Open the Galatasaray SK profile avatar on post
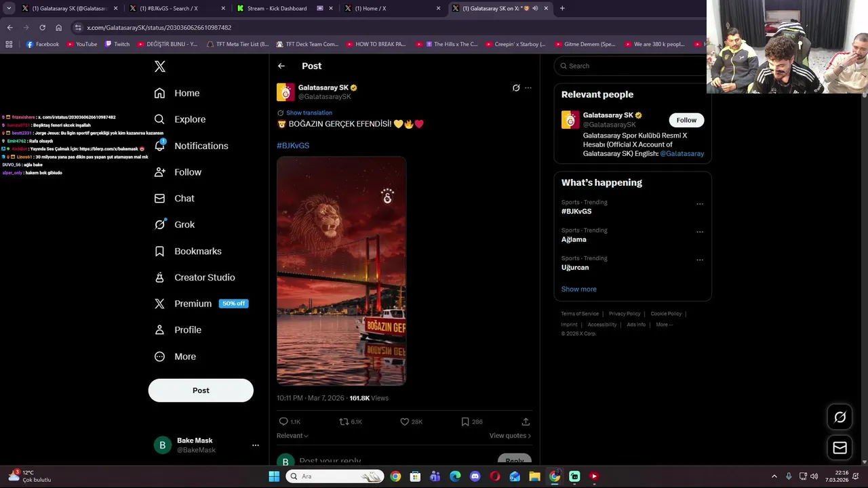Screen dimensions: 868x488 tap(285, 92)
